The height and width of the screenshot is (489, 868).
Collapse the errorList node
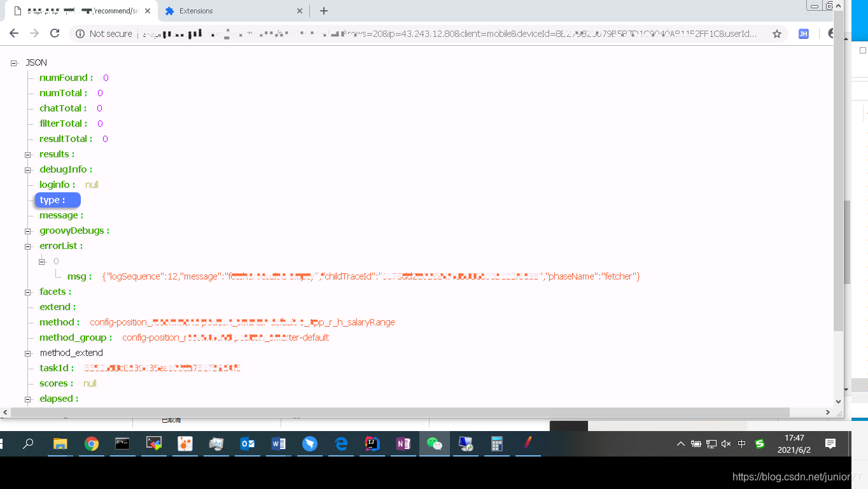[x=27, y=246]
